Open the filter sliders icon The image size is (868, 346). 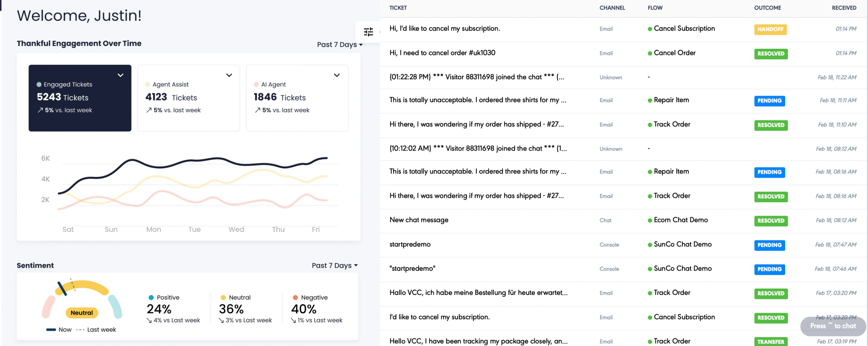tap(368, 32)
